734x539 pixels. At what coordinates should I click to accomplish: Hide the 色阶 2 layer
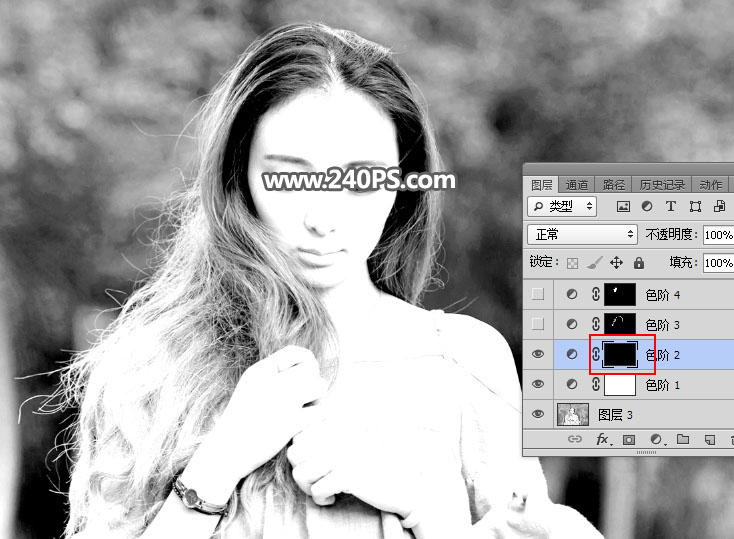538,354
